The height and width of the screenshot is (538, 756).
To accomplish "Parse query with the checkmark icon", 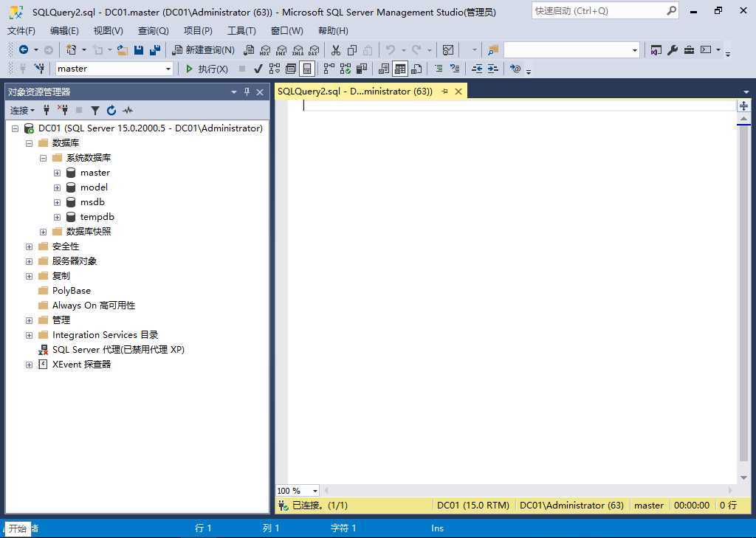I will (258, 69).
